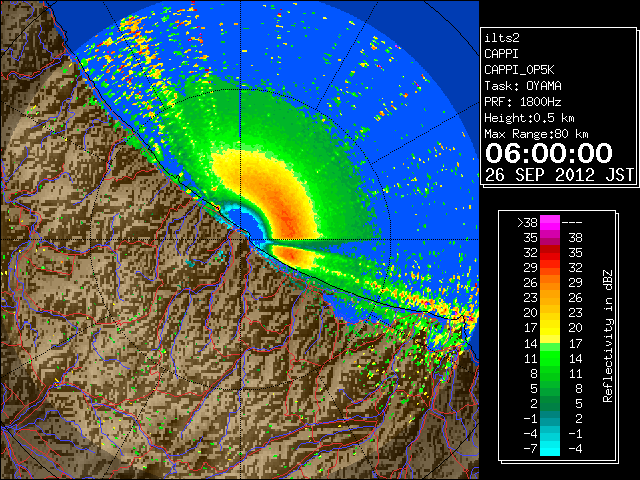
Task: Click the 06:00:00 timestamp
Action: (x=549, y=153)
